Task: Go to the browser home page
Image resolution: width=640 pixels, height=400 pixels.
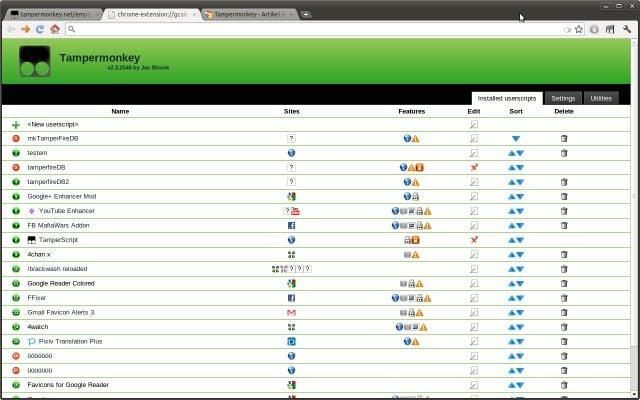Action: [x=55, y=29]
